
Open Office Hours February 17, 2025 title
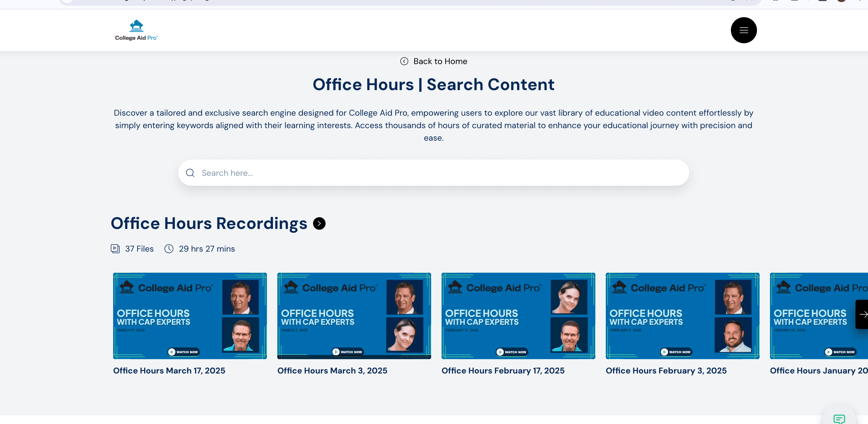point(503,370)
